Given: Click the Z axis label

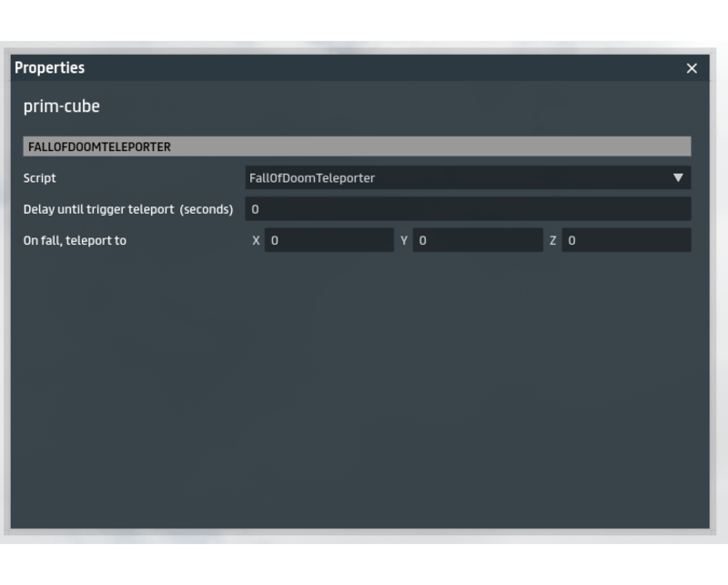Looking at the screenshot, I should pos(552,241).
